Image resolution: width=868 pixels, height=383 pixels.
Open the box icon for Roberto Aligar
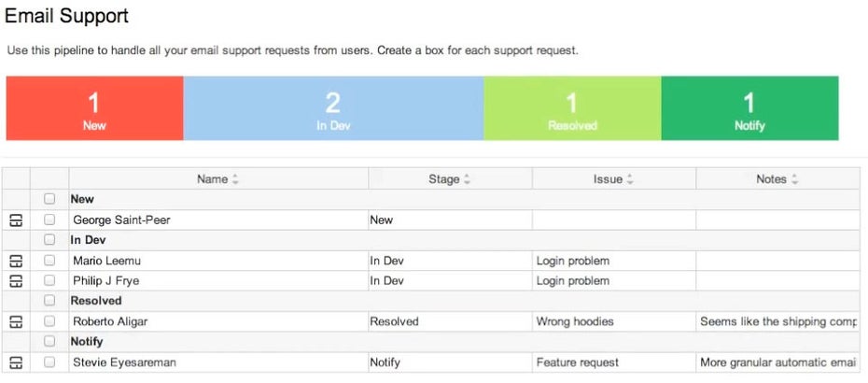[16, 321]
